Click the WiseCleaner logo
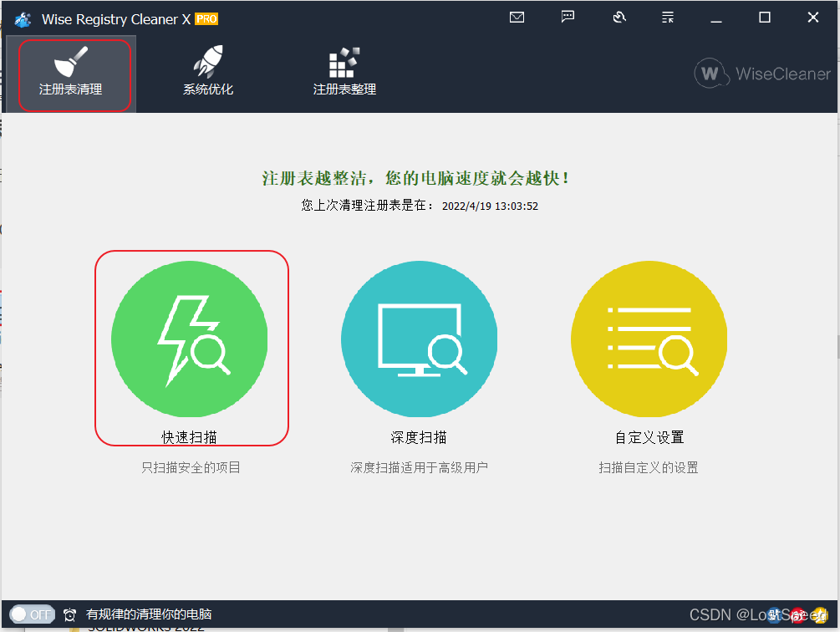The image size is (840, 632). click(x=761, y=74)
